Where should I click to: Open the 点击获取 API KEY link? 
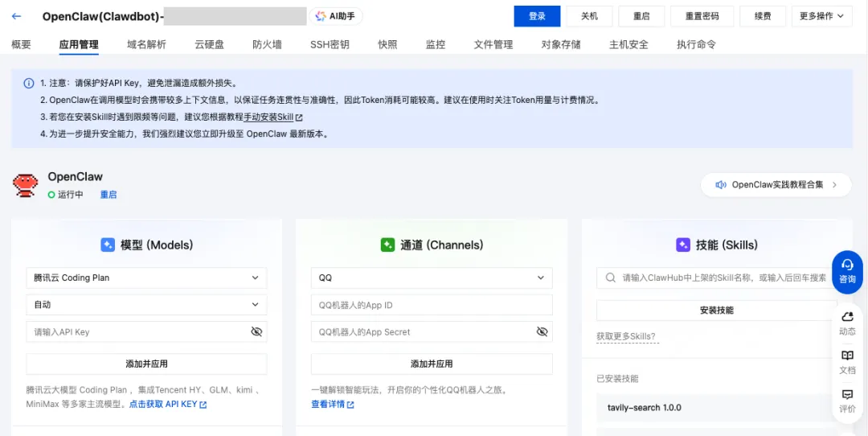163,405
